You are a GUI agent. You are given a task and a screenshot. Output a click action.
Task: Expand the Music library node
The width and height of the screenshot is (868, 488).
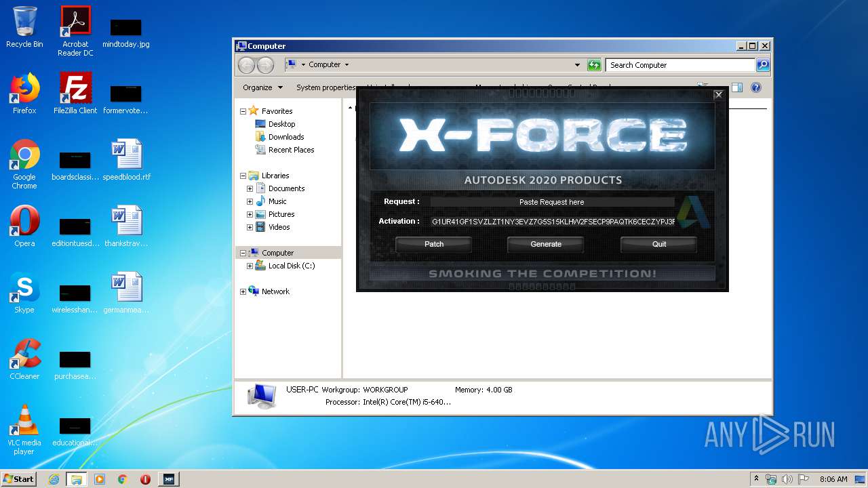pos(250,201)
